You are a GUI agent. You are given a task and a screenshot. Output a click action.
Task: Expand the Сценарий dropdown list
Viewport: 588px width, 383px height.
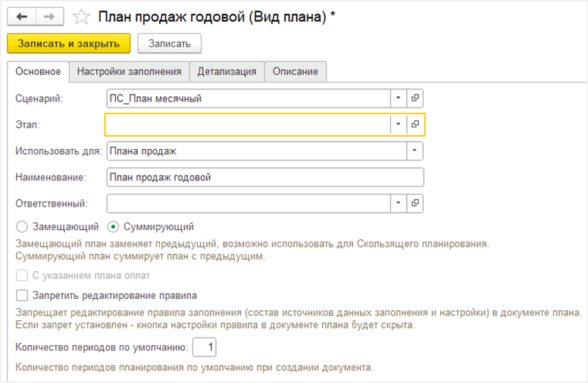399,98
